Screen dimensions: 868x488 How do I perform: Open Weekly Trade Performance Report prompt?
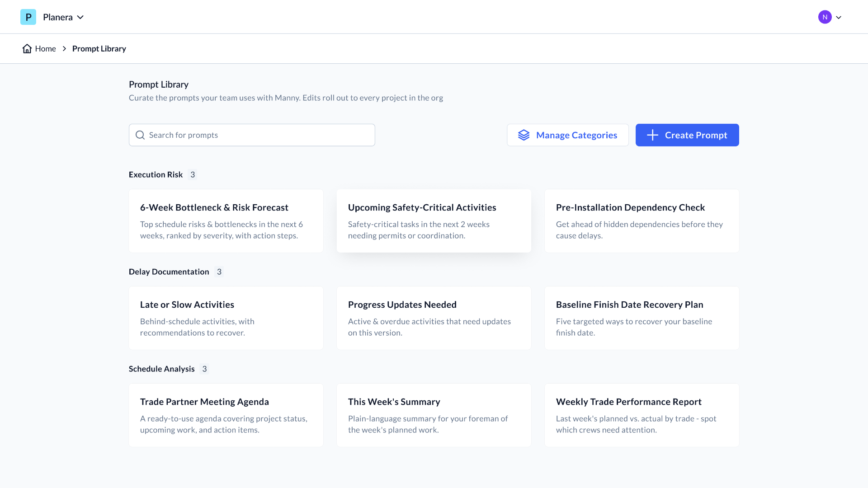(x=642, y=415)
